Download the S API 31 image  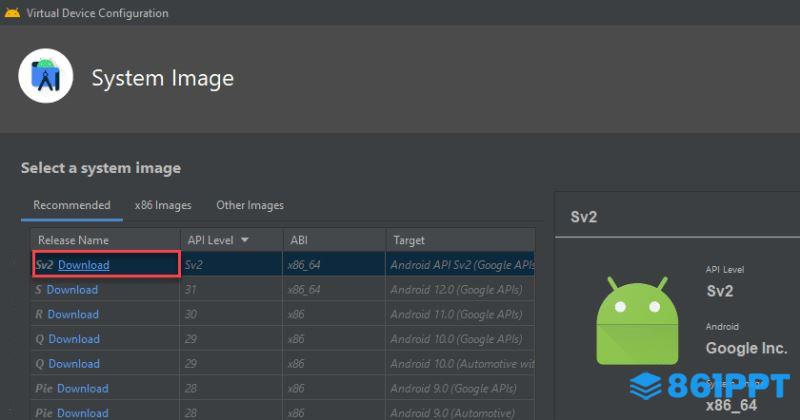coord(72,289)
